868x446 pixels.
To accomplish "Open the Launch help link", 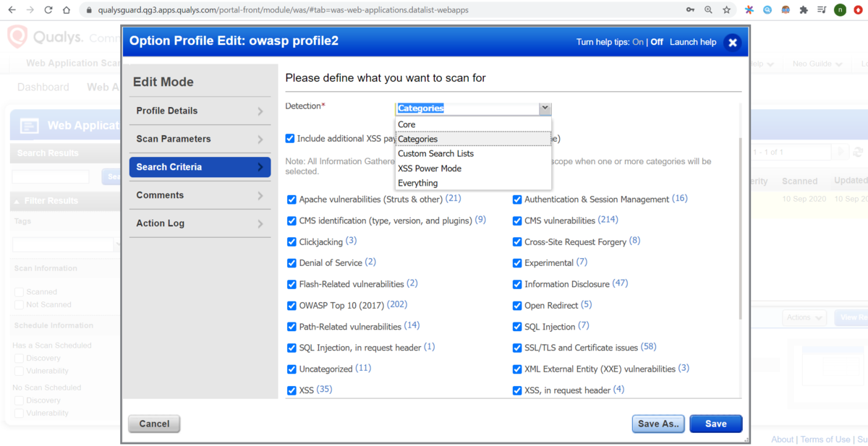I will tap(693, 42).
